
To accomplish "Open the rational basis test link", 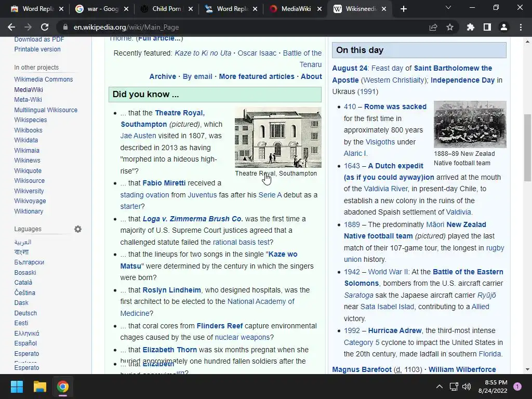I will [241, 242].
